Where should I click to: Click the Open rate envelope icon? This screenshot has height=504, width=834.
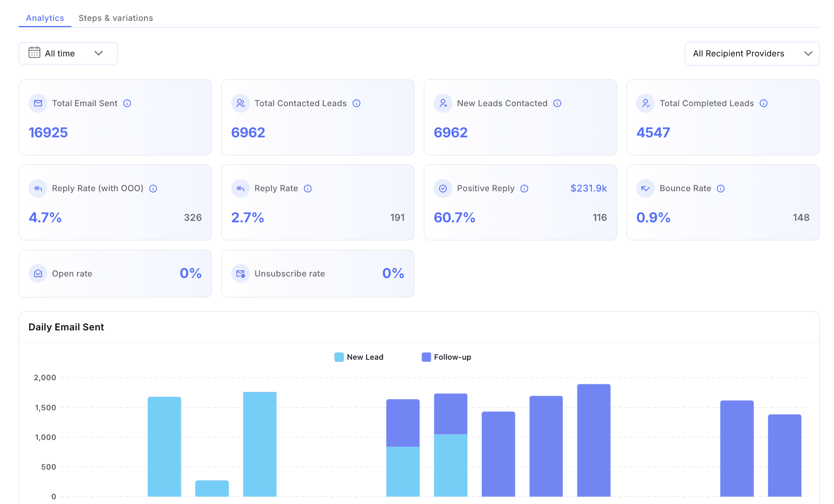point(38,274)
